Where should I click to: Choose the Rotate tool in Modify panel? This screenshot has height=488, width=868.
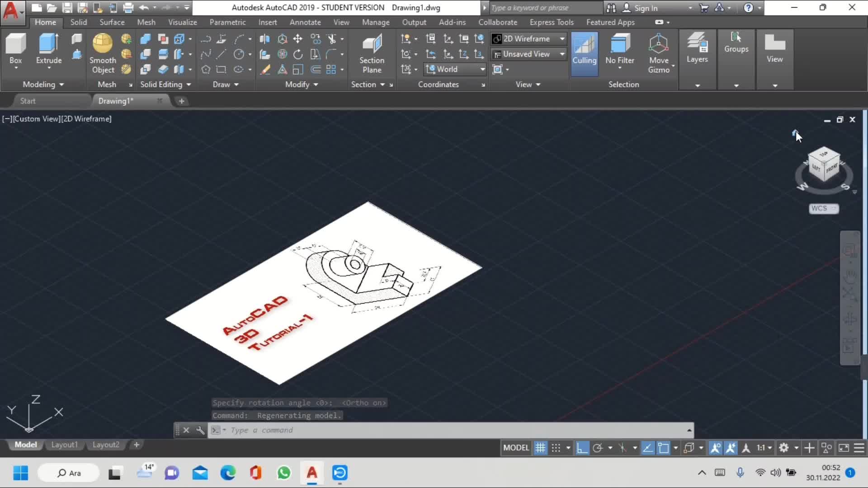pos(297,54)
